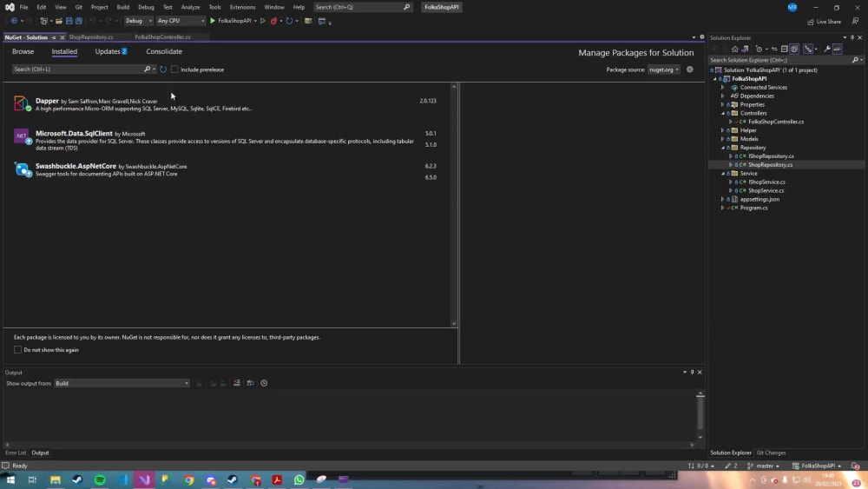The image size is (868, 489).
Task: Open Show output from Build dropdown
Action: click(122, 383)
